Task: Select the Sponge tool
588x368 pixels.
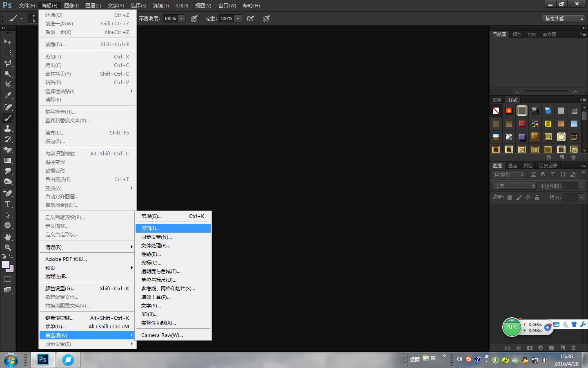Action: click(8, 182)
